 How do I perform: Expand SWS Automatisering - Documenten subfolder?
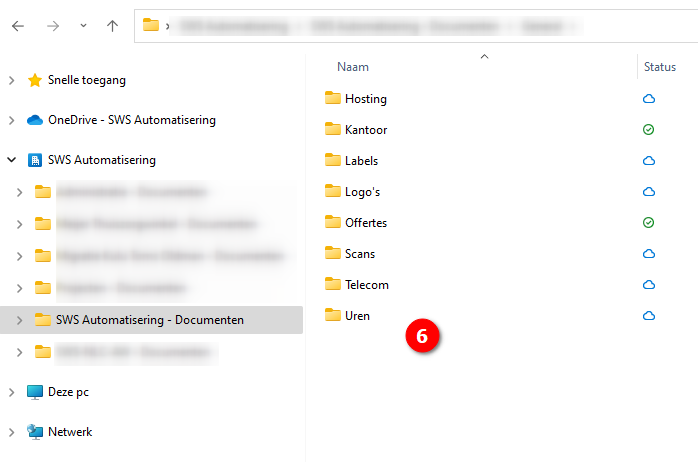(19, 320)
